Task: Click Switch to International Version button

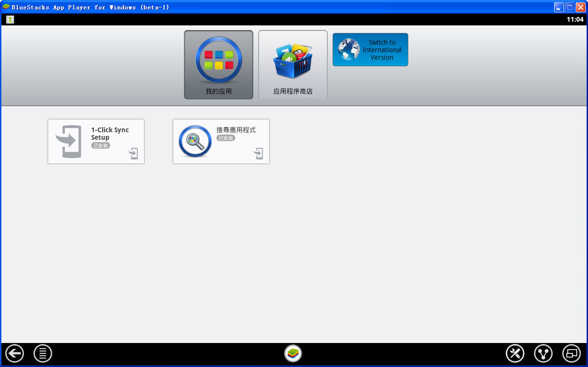Action: pyautogui.click(x=370, y=49)
